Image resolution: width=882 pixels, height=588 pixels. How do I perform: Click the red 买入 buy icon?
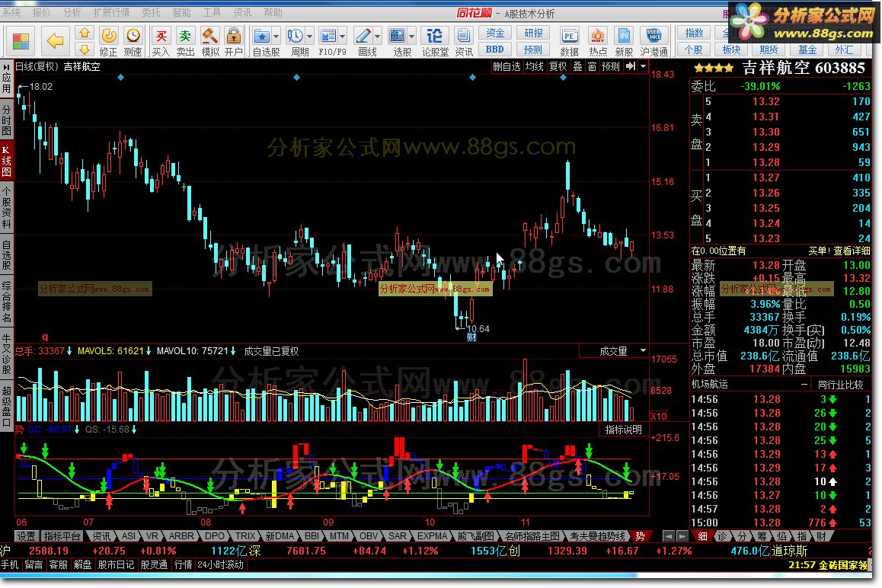[161, 36]
